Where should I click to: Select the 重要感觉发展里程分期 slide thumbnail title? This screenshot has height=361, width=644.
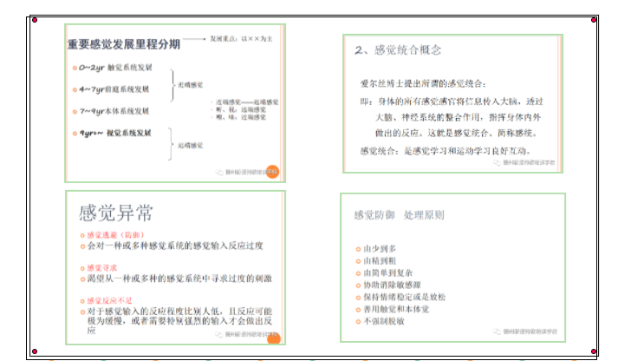[x=125, y=43]
